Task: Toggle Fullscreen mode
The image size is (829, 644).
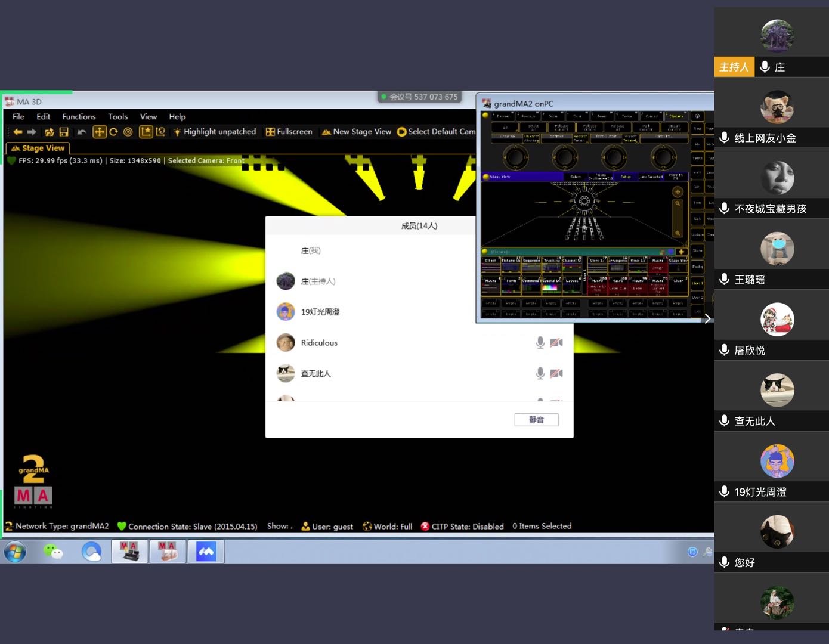Action: (289, 132)
